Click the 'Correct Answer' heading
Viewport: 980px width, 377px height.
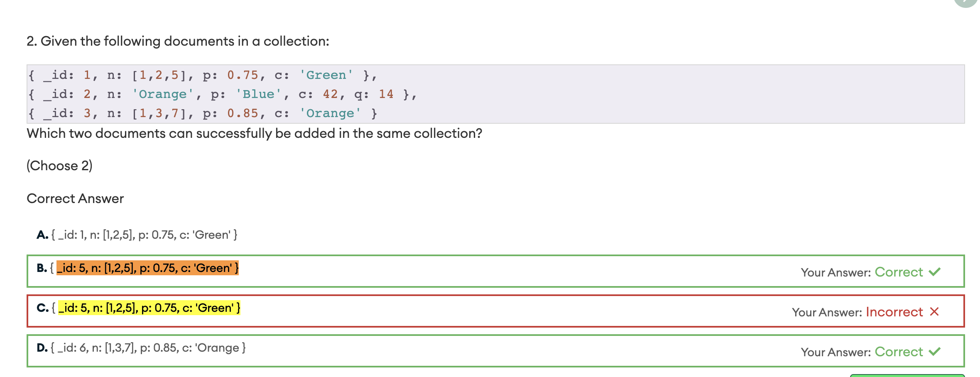tap(75, 198)
